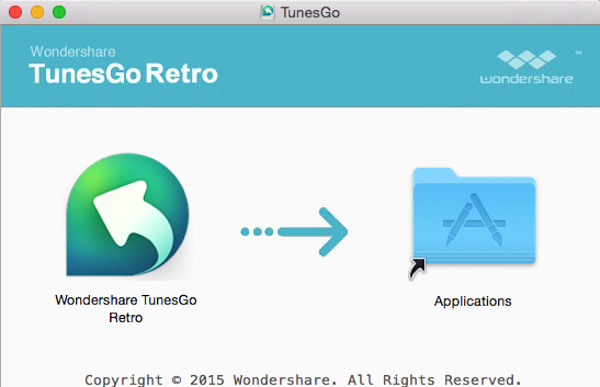Screen dimensions: 600x387
Task: Select the 'Wondershare TunesGo Retro' label text
Action: coord(126,309)
